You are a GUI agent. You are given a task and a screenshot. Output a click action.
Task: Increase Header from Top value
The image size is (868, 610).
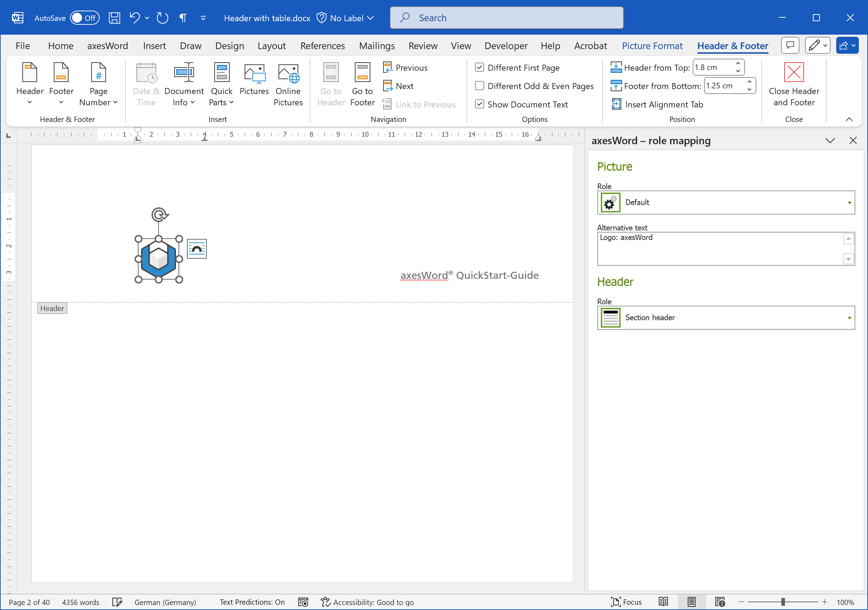tap(738, 64)
